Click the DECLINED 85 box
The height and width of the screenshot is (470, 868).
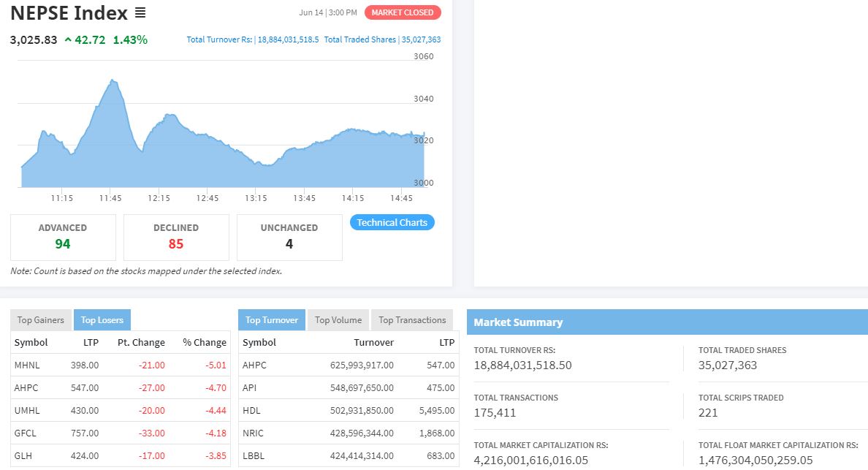(x=176, y=237)
